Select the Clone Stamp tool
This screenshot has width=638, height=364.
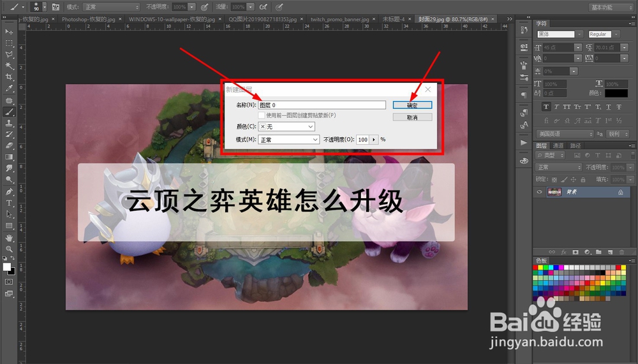pyautogui.click(x=9, y=123)
